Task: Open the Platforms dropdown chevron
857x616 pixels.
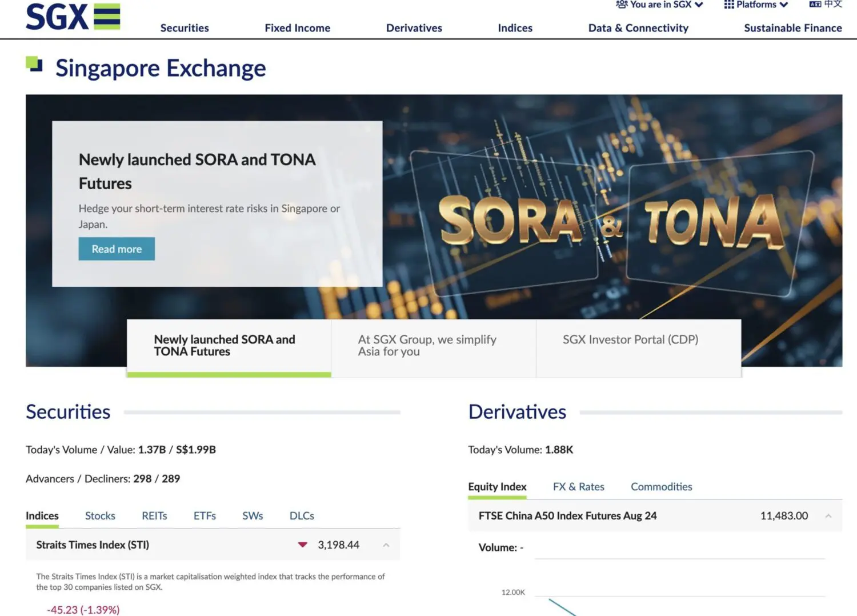Action: tap(784, 5)
